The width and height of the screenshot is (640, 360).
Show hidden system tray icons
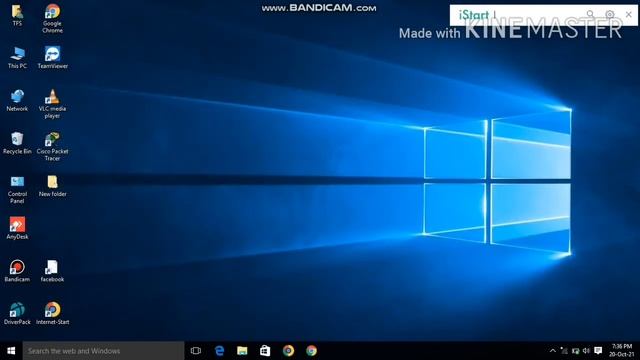click(x=553, y=351)
